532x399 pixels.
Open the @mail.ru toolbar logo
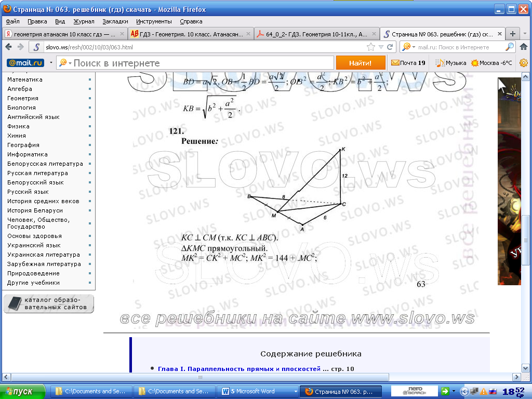pyautogui.click(x=25, y=63)
